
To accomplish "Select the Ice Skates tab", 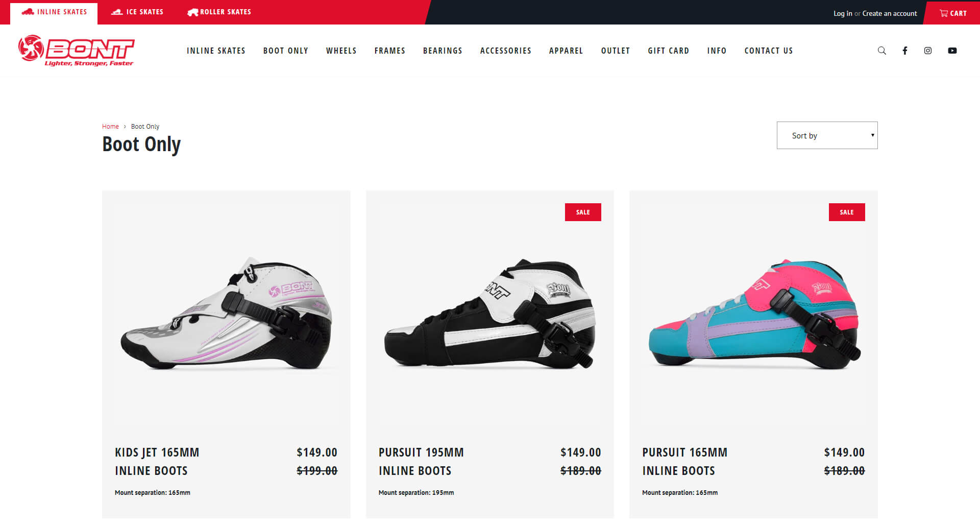I will point(137,12).
